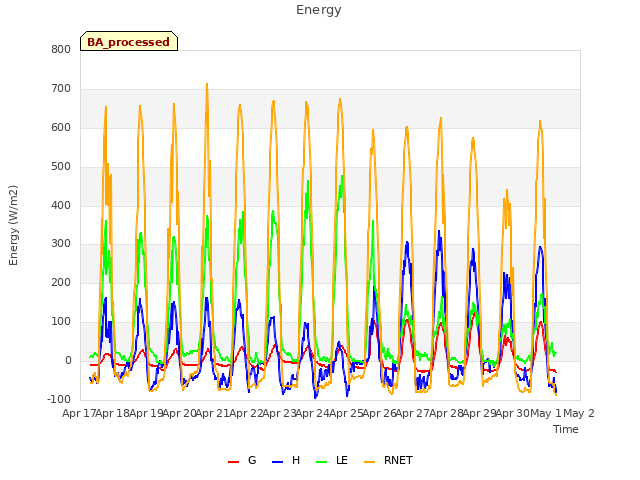Click the BA_processed annotation label
The height and width of the screenshot is (480, 640).
[129, 41]
